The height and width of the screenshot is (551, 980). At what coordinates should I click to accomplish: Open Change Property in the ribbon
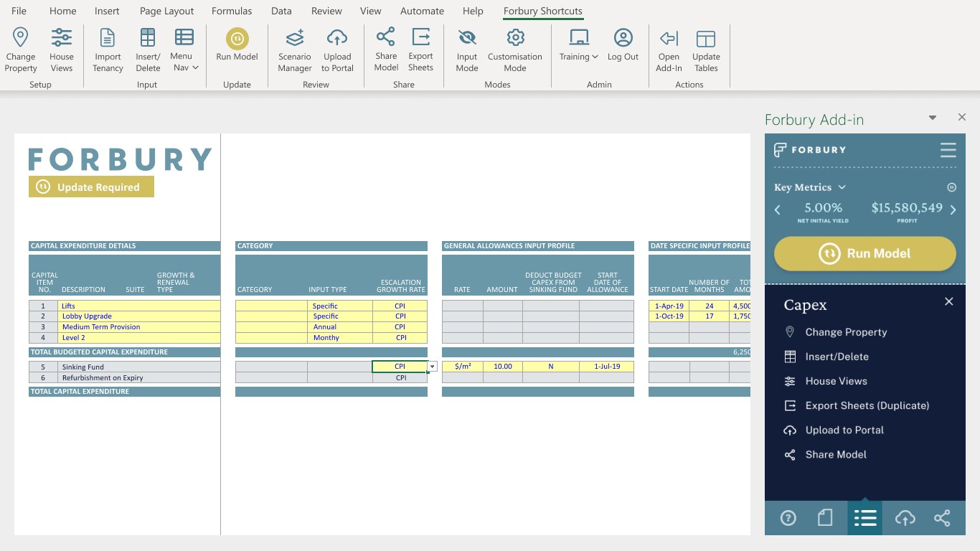[x=21, y=50]
